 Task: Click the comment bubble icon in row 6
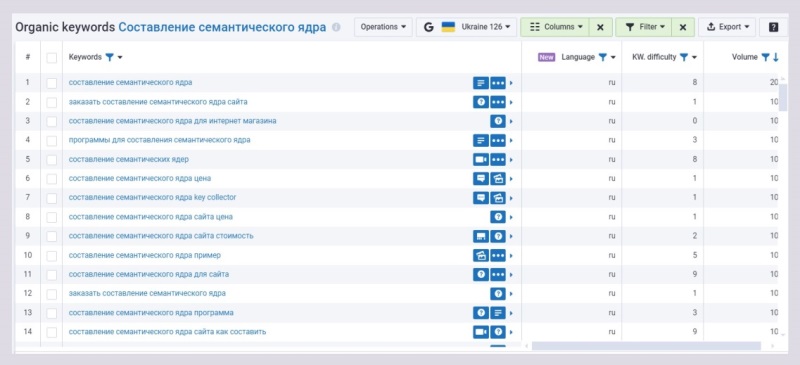coord(481,179)
